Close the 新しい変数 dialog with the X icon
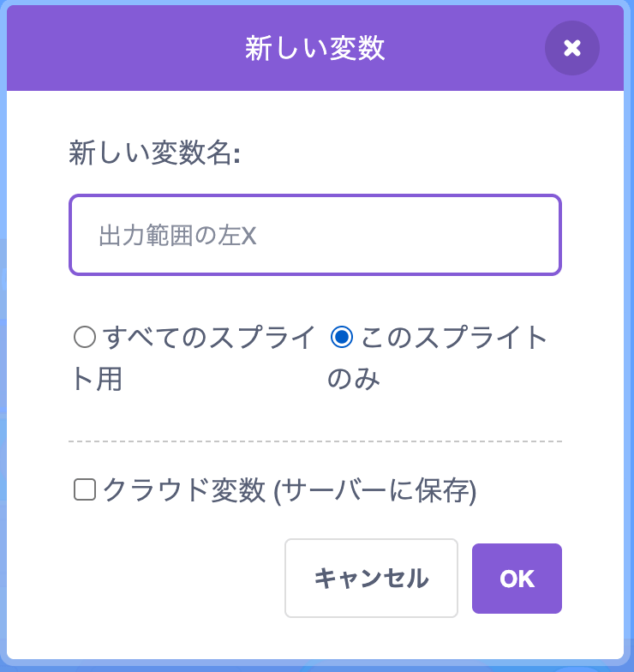Viewport: 634px width, 672px height. (x=572, y=48)
